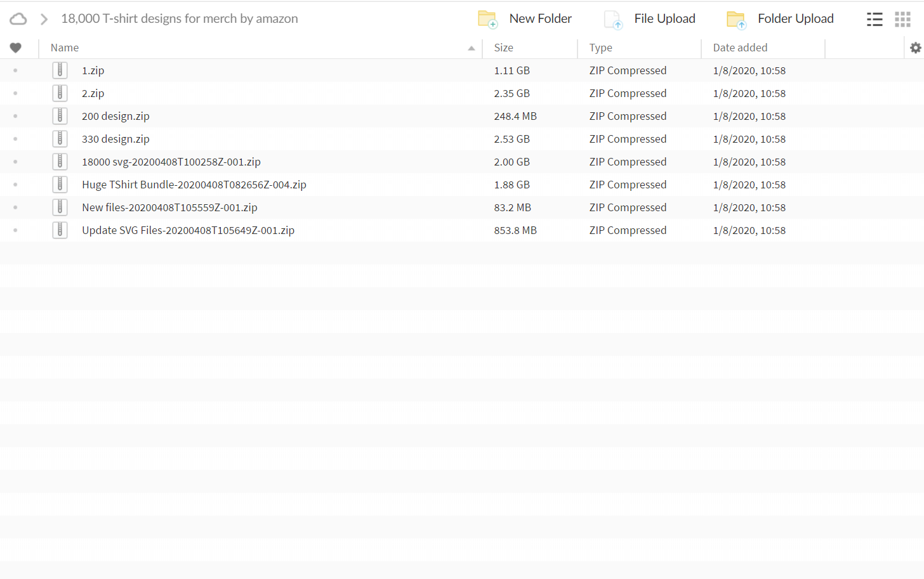Open column settings gear
924x579 pixels.
point(915,48)
